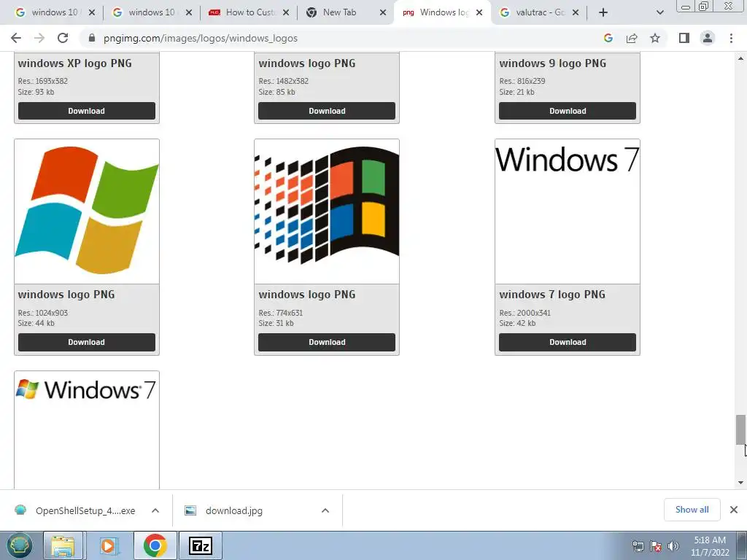Go back to the previous page
Viewport: 747px width, 560px height.
(16, 38)
